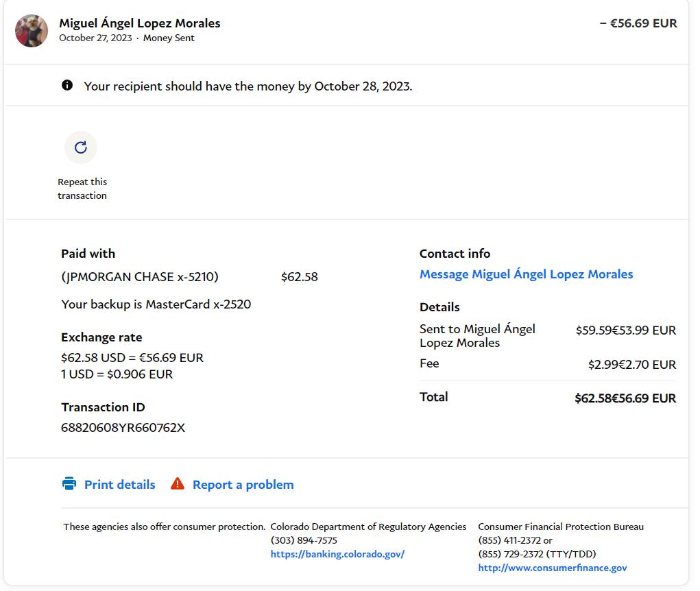Click the Fee amount $2.99€2.70 EUR
The image size is (700, 591).
click(x=631, y=365)
